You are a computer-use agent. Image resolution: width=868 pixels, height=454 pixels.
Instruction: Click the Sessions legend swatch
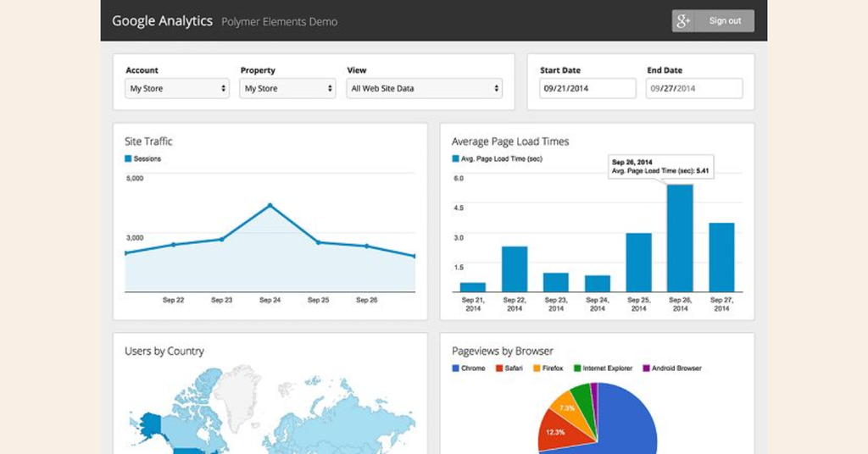[x=129, y=158]
